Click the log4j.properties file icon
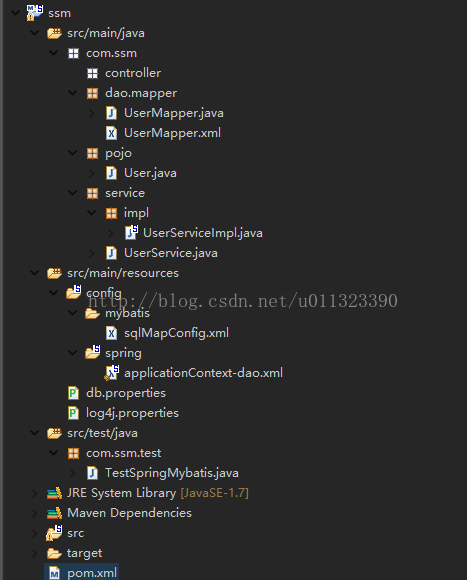This screenshot has height=580, width=467. coord(73,413)
